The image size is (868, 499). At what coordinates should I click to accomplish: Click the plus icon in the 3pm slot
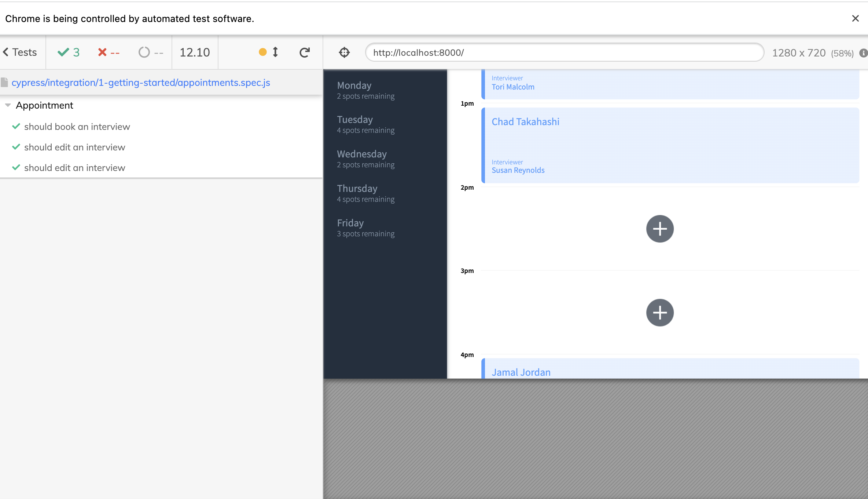click(659, 313)
